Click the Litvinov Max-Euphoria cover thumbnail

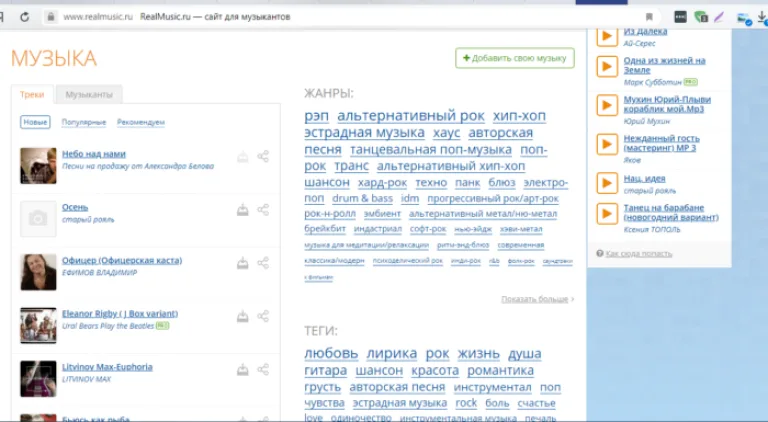tap(38, 379)
